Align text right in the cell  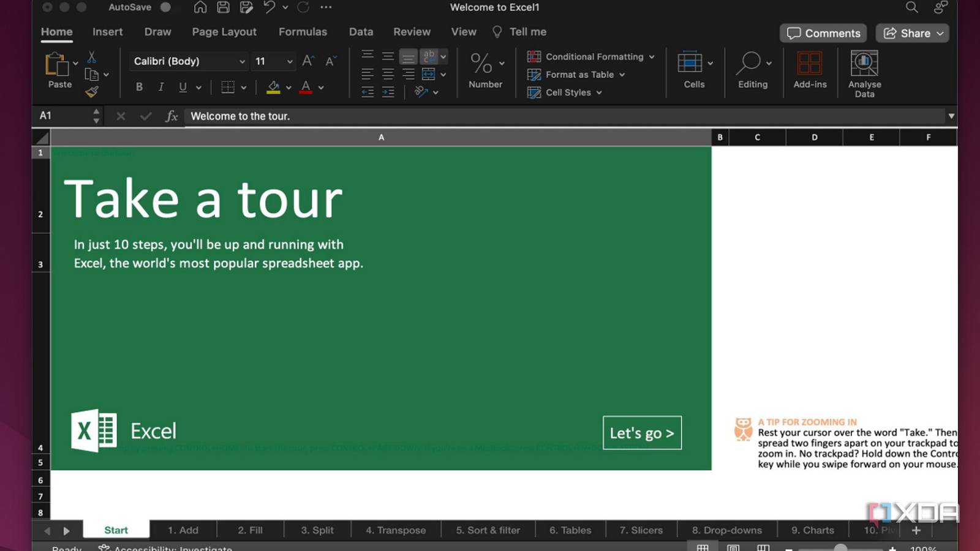(408, 75)
